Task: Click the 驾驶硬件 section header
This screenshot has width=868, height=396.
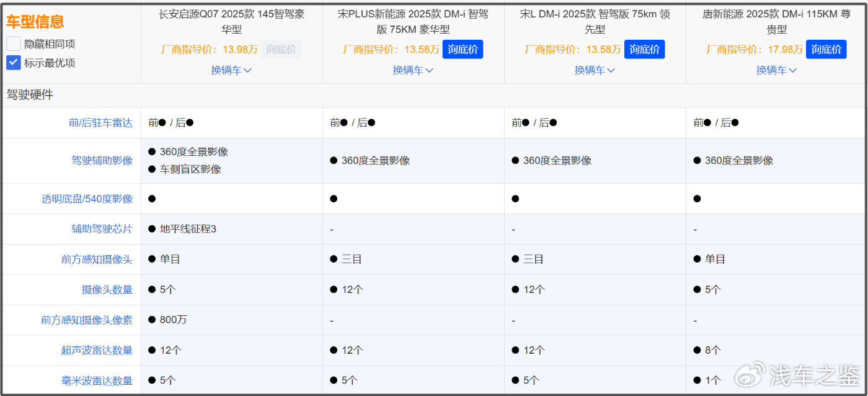Action: click(x=30, y=95)
